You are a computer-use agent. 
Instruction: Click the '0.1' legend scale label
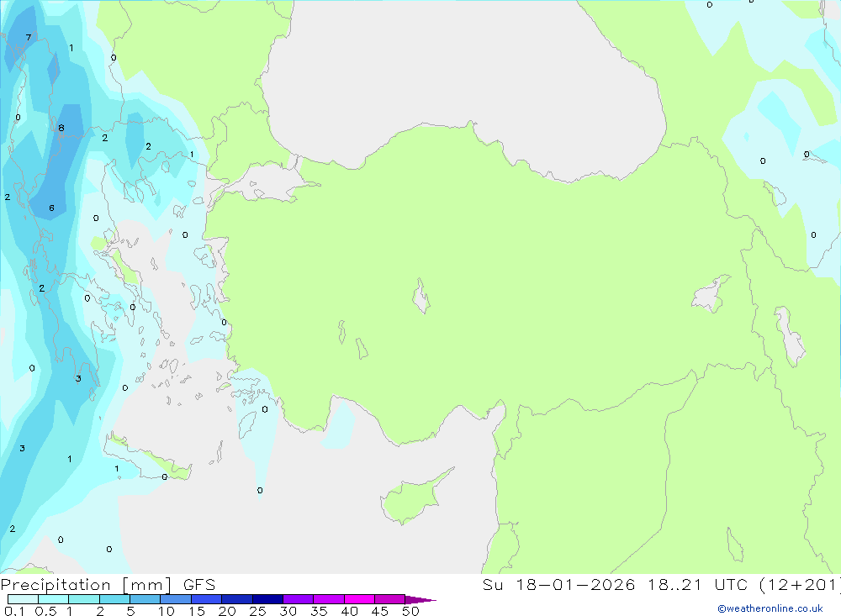(14, 611)
